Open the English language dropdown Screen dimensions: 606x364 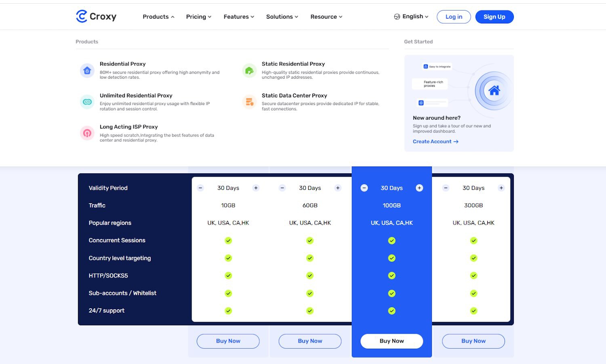411,17
